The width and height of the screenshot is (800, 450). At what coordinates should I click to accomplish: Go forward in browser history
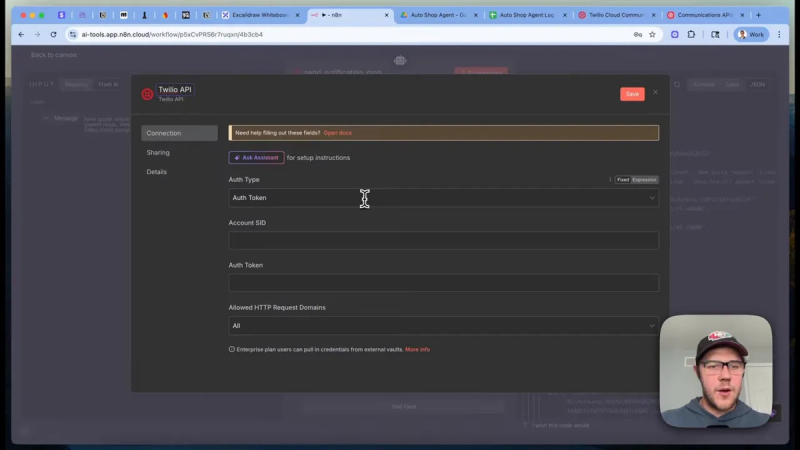pyautogui.click(x=37, y=35)
